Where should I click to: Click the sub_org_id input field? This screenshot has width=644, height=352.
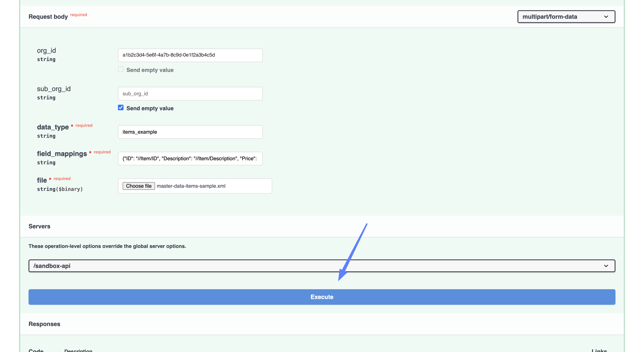(190, 93)
